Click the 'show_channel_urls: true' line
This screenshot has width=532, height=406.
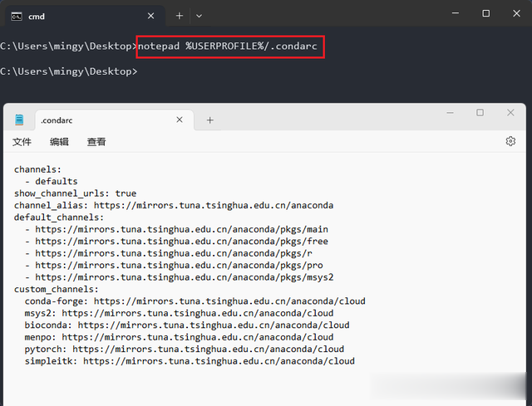(x=75, y=193)
